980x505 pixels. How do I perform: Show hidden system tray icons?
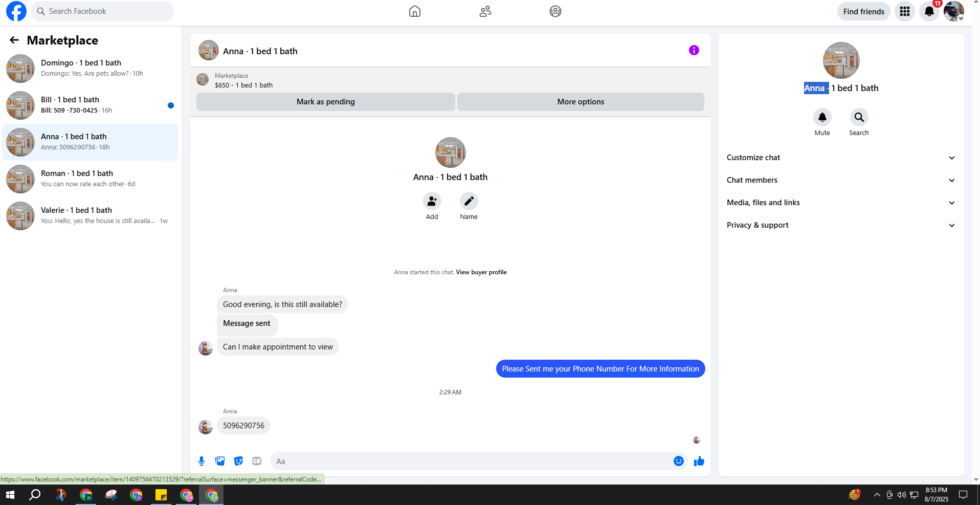click(x=877, y=495)
